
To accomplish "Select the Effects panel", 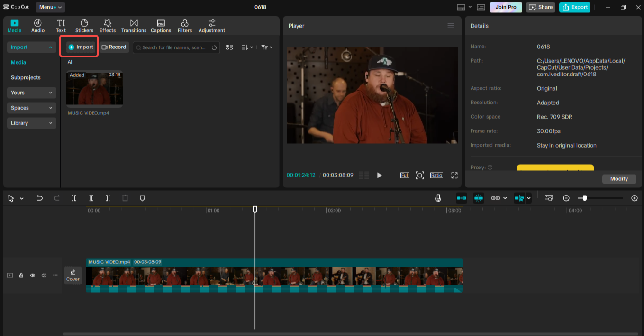I will click(107, 26).
